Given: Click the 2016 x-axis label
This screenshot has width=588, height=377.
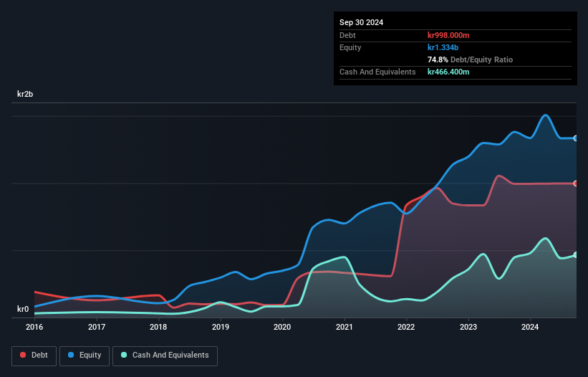Looking at the screenshot, I should pos(34,327).
